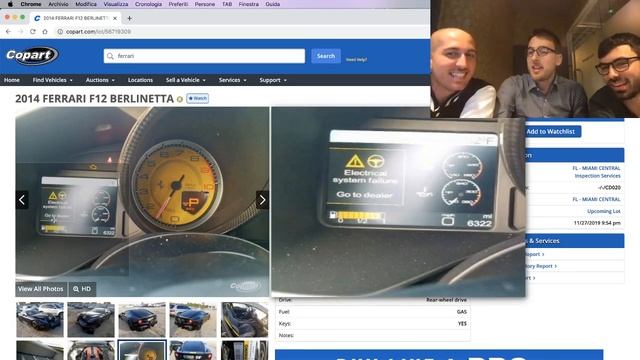The image size is (640, 360).
Task: Expand the Find Vehicles dropdown
Action: pos(52,80)
